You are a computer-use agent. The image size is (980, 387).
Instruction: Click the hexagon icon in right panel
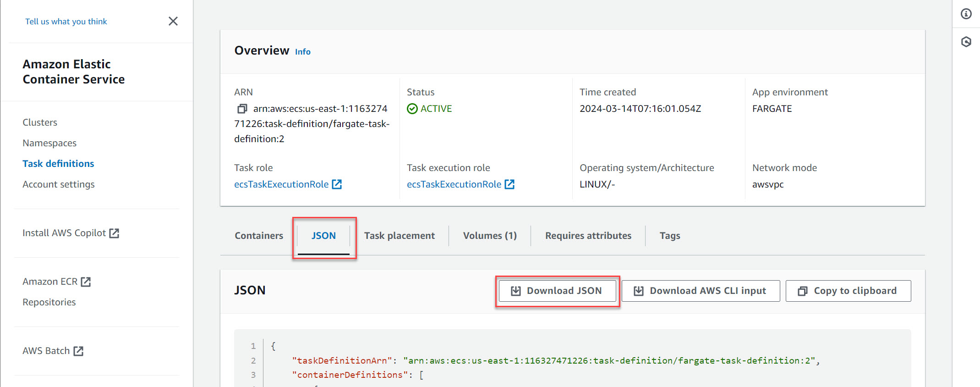(x=966, y=42)
